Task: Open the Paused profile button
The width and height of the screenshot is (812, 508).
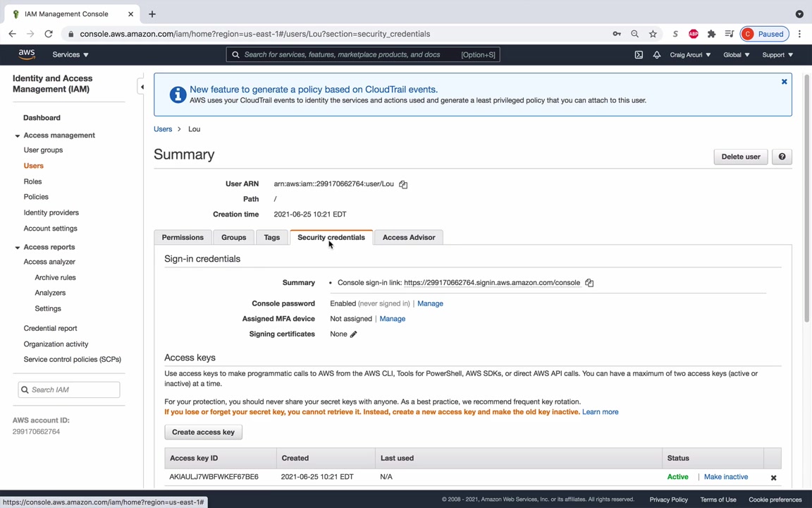Action: click(764, 34)
